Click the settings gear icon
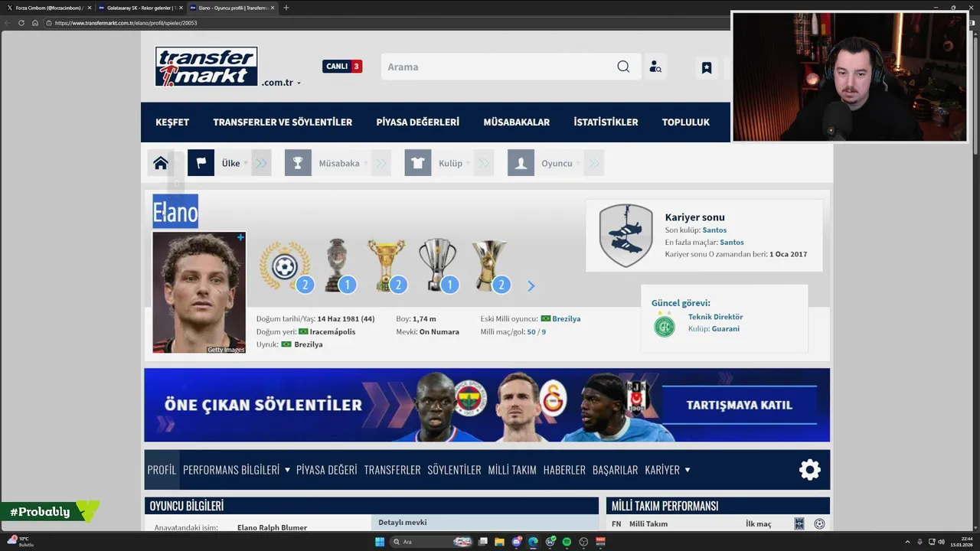This screenshot has height=551, width=980. (x=810, y=469)
